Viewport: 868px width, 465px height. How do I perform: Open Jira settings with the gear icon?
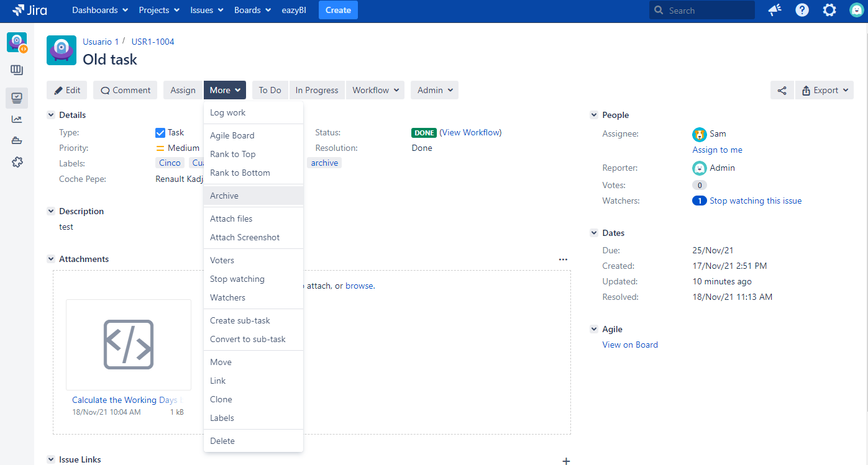[x=829, y=10]
